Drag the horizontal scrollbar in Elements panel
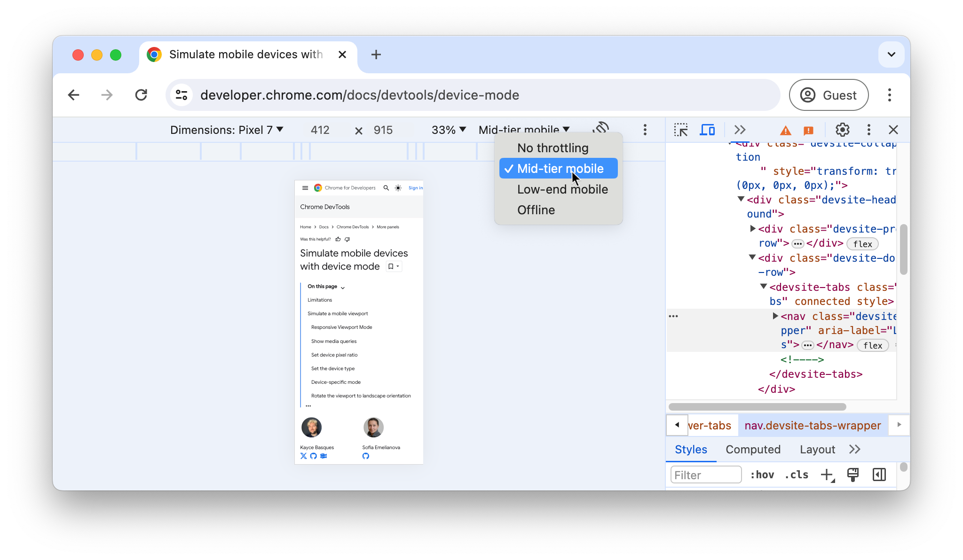 [757, 407]
